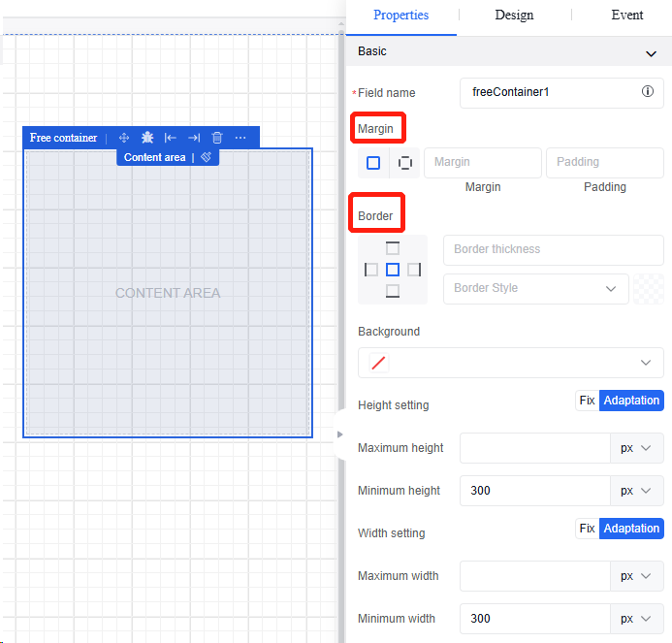Set Height setting to Fix
This screenshot has height=643, width=672.
point(587,400)
